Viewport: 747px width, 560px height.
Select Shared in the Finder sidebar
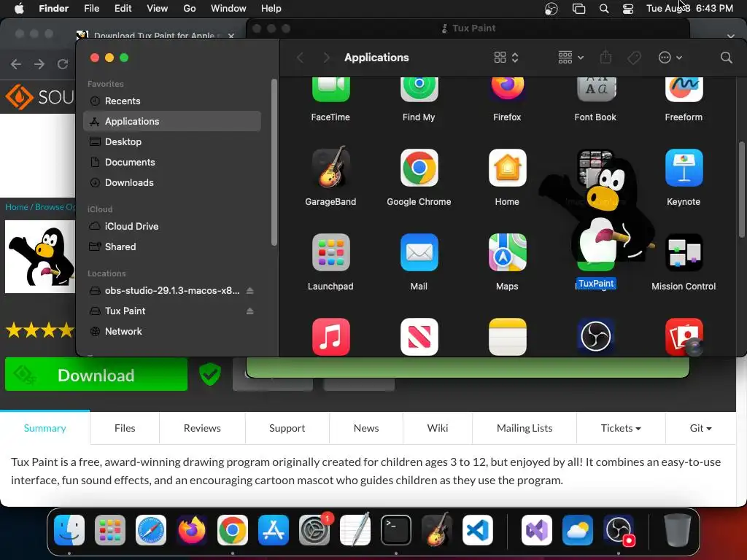pyautogui.click(x=172, y=246)
